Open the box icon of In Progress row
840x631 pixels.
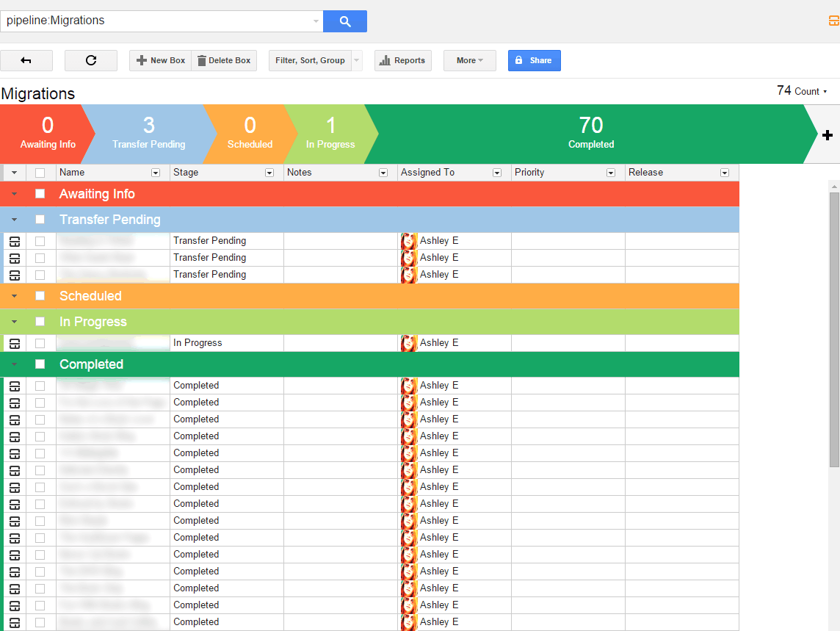(15, 343)
